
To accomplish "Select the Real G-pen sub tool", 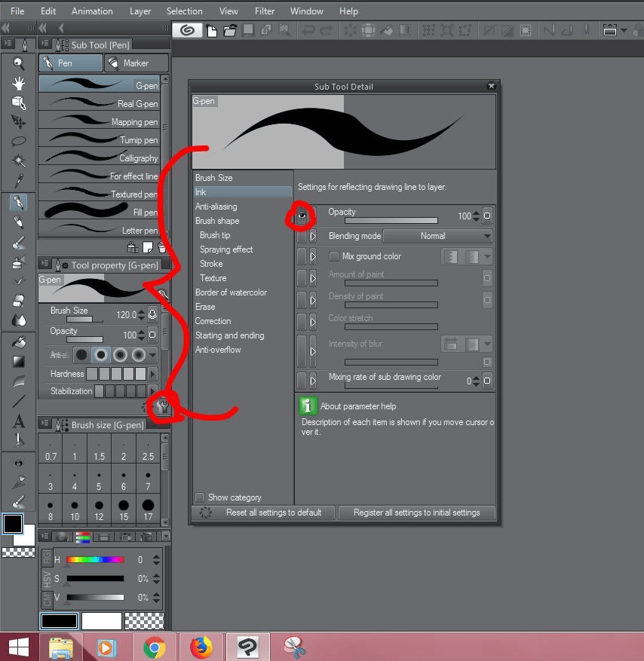I will [99, 104].
